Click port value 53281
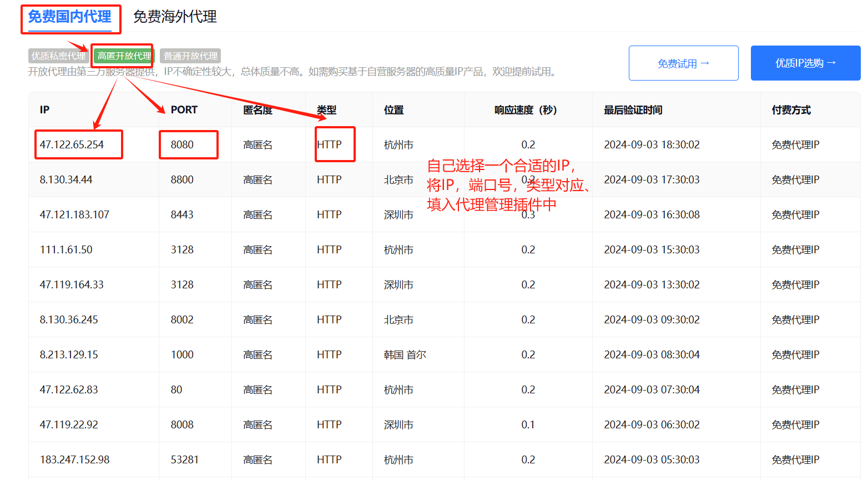 [185, 460]
